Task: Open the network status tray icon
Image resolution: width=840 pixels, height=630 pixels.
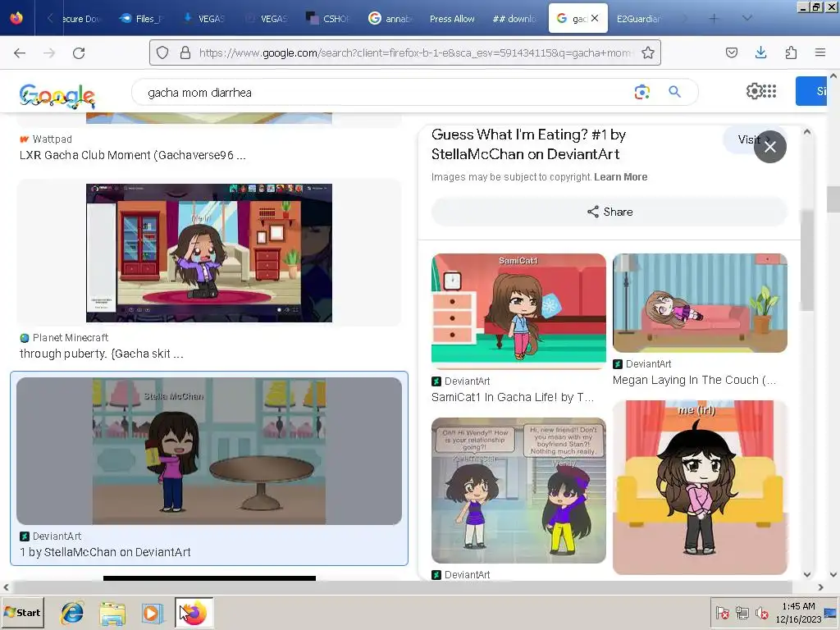Action: tap(742, 612)
